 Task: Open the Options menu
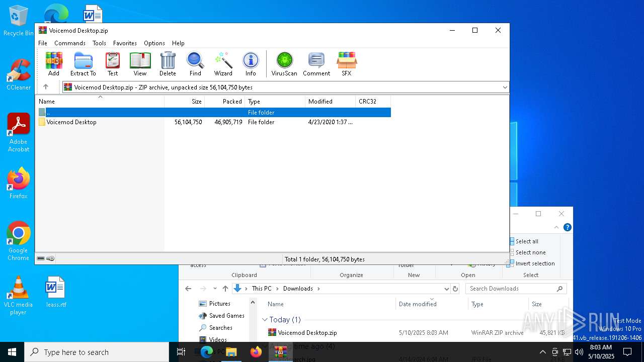point(154,43)
